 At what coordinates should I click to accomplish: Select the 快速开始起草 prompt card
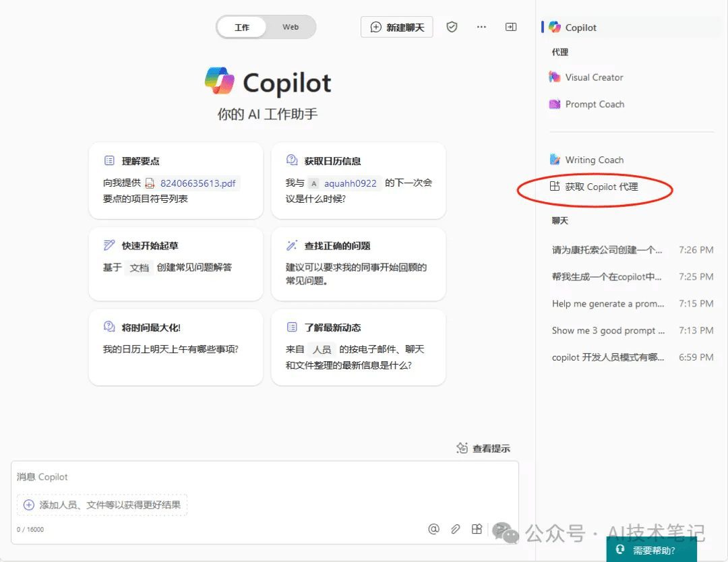point(176,264)
